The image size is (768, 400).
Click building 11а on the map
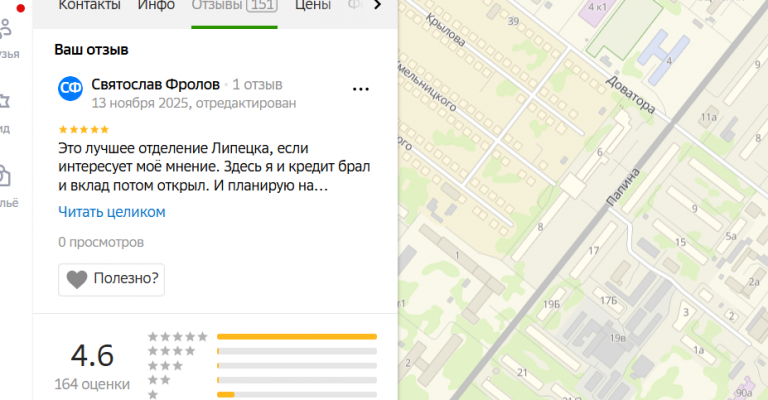pyautogui.click(x=708, y=117)
